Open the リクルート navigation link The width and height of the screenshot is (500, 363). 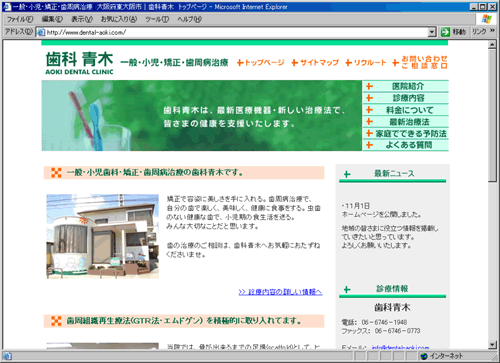point(370,62)
